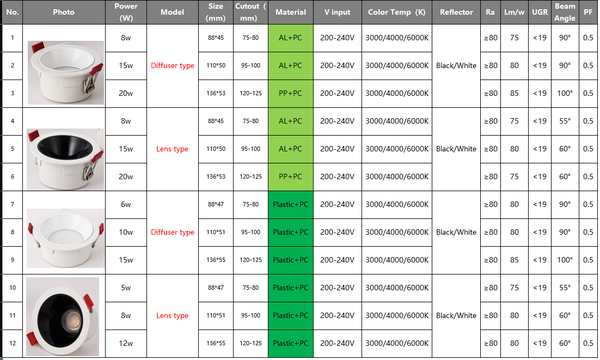The image size is (600, 360).
Task: Select the "55°" beam angle cell in row 4
Action: (x=565, y=121)
